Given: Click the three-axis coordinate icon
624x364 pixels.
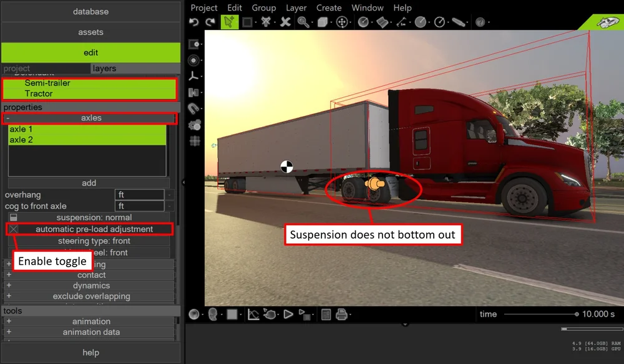Looking at the screenshot, I should click(x=194, y=76).
